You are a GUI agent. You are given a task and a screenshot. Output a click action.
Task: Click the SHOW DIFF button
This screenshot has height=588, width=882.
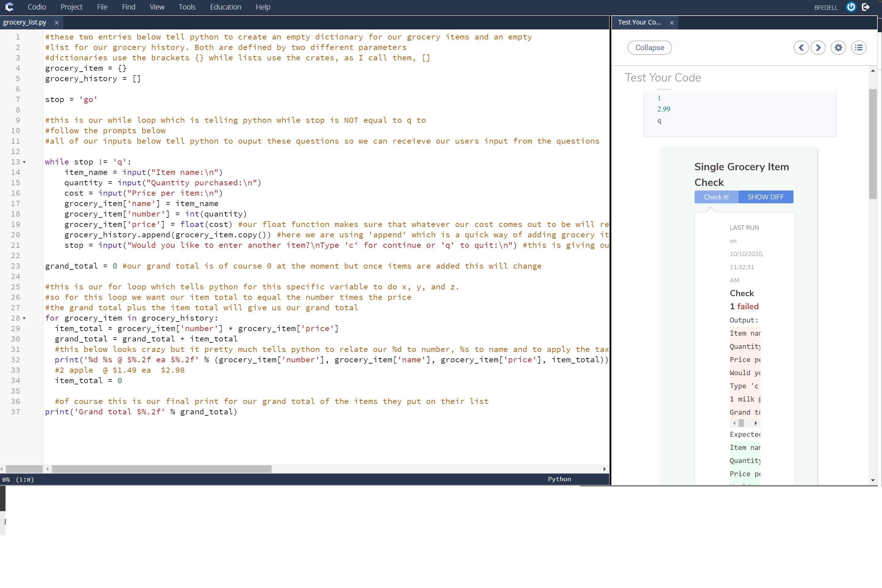(x=765, y=197)
